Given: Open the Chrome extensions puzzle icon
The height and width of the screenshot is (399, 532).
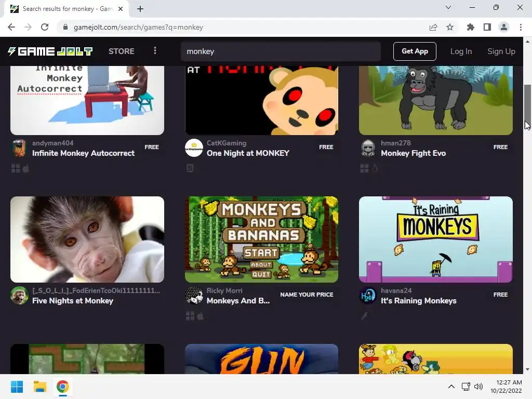Looking at the screenshot, I should 470,27.
